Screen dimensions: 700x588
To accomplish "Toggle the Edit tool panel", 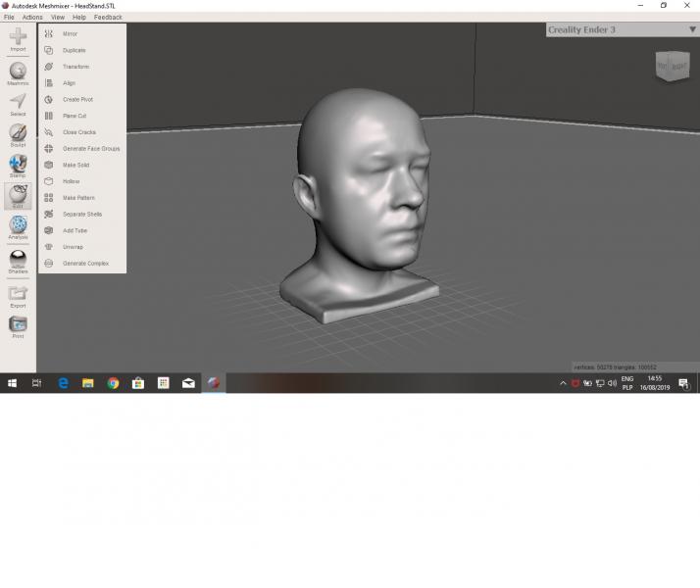I will tap(18, 195).
